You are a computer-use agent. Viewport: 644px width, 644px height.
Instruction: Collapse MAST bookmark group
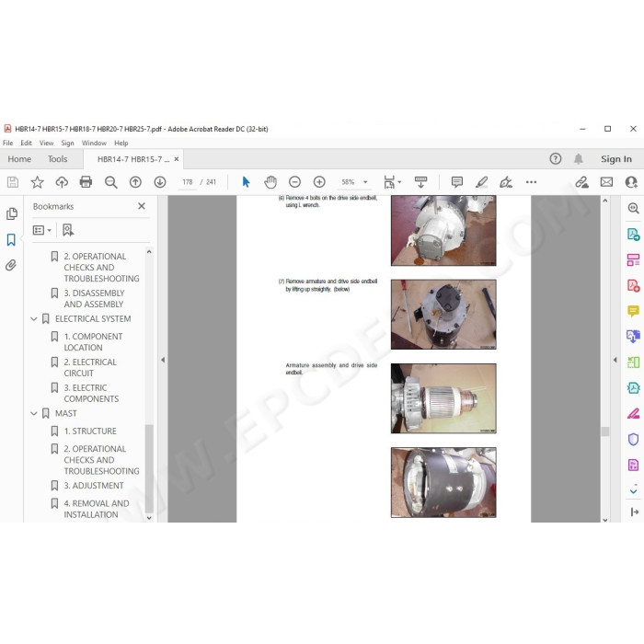point(34,414)
